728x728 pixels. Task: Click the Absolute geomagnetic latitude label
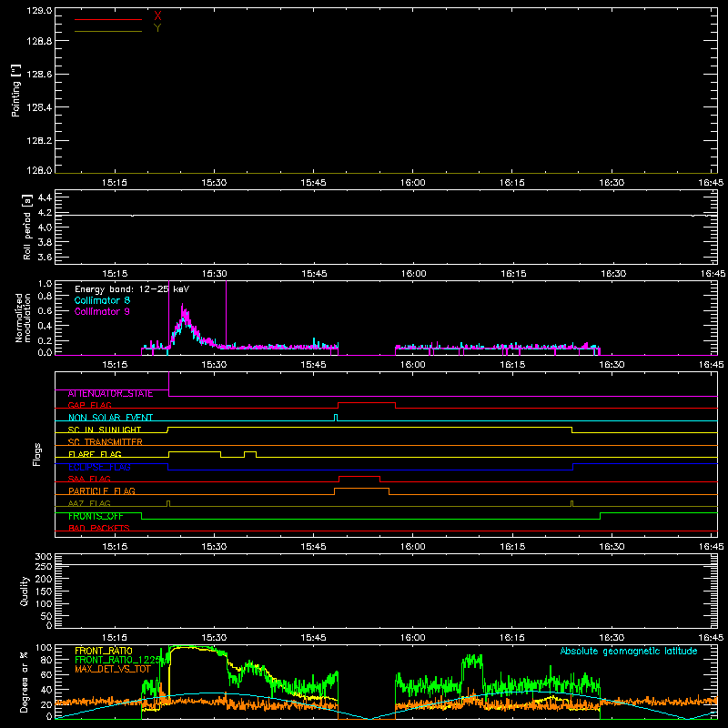tap(629, 652)
